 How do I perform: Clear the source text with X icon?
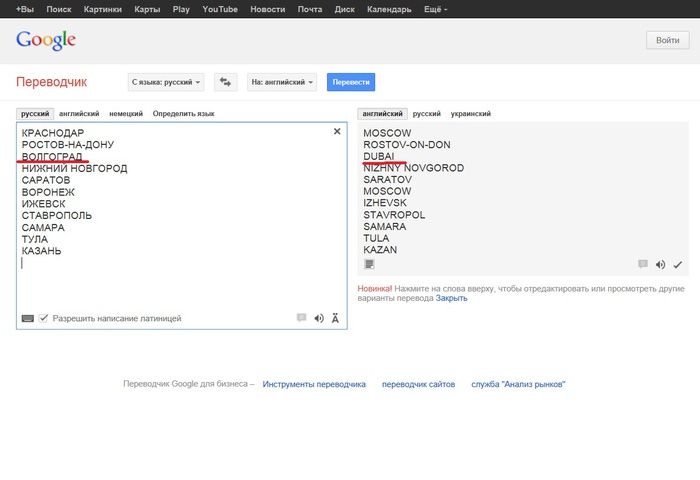tap(337, 131)
